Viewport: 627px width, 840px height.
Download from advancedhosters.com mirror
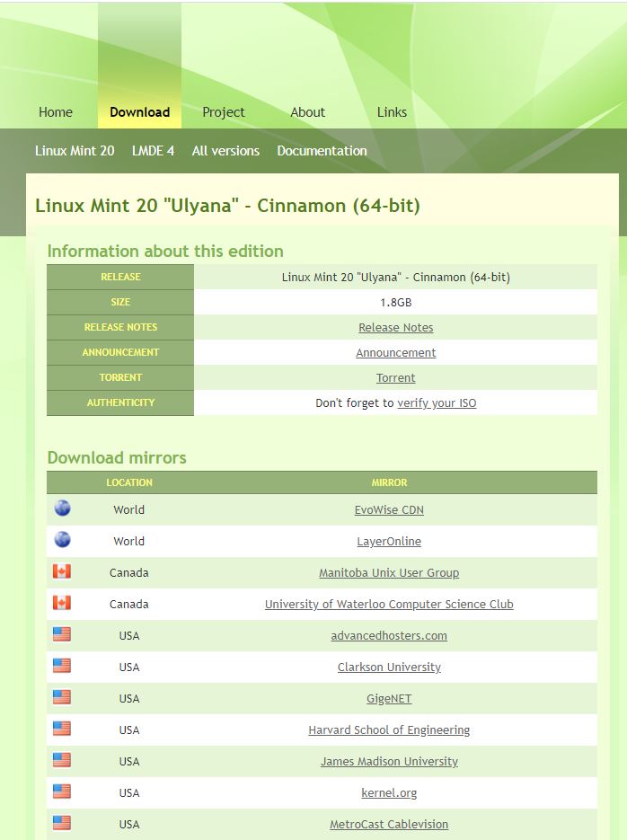click(389, 635)
